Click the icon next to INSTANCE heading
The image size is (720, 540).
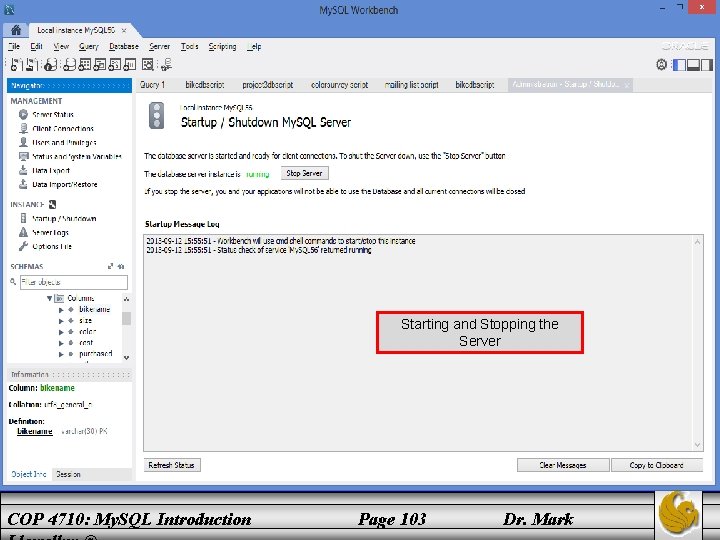[52, 204]
